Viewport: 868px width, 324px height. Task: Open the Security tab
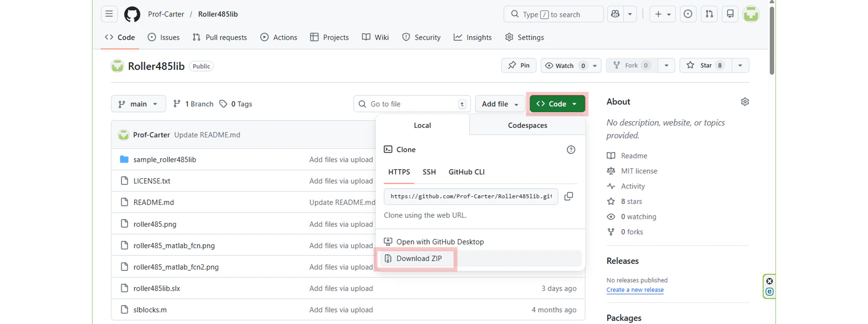pos(421,37)
